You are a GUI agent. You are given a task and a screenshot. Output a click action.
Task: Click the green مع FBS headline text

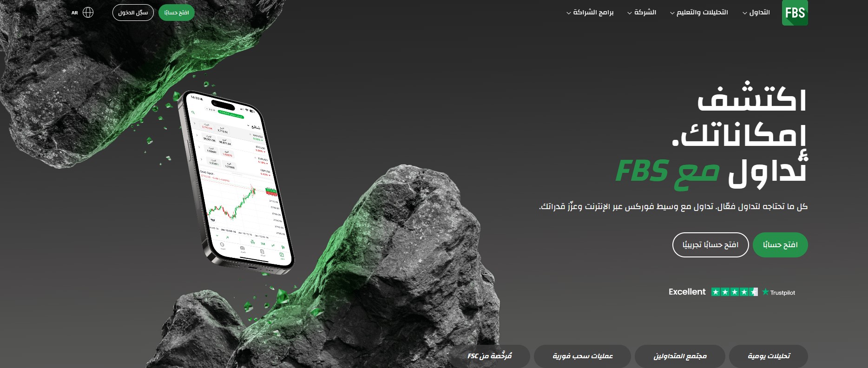tap(667, 173)
